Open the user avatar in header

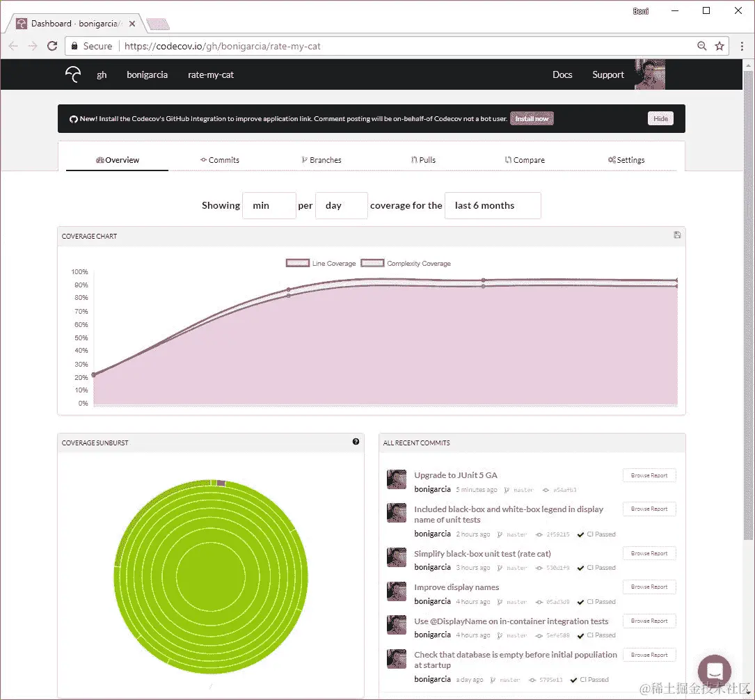coord(650,74)
